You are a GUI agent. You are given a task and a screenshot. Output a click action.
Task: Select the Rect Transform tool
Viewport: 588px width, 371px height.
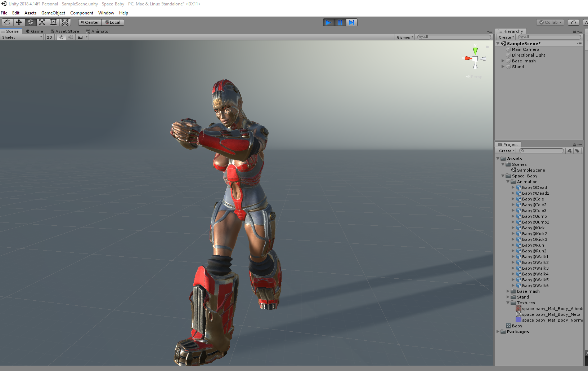(x=53, y=22)
